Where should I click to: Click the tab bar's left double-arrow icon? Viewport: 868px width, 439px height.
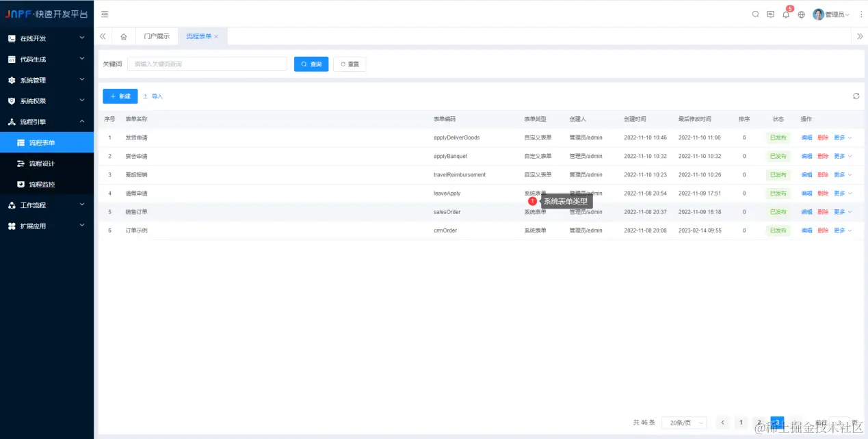point(103,36)
